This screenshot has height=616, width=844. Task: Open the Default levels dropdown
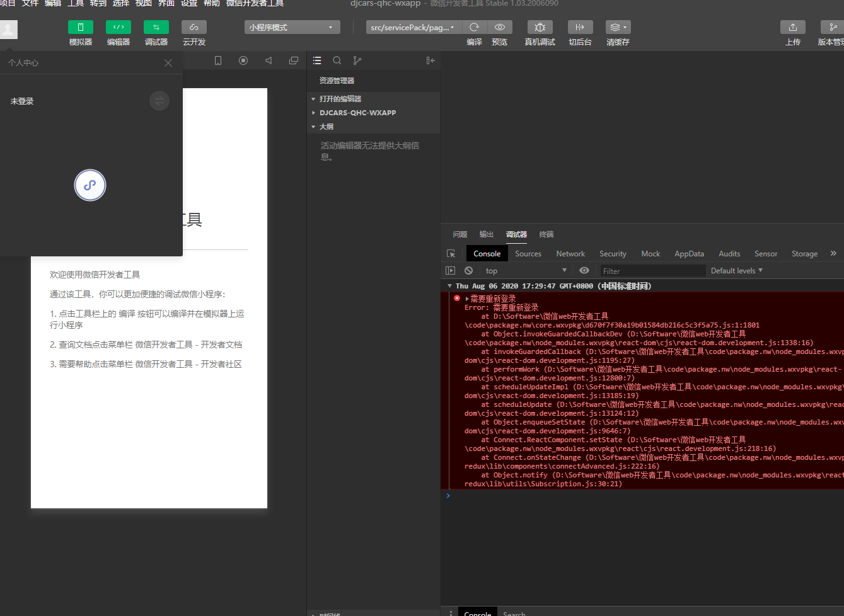[x=737, y=271]
